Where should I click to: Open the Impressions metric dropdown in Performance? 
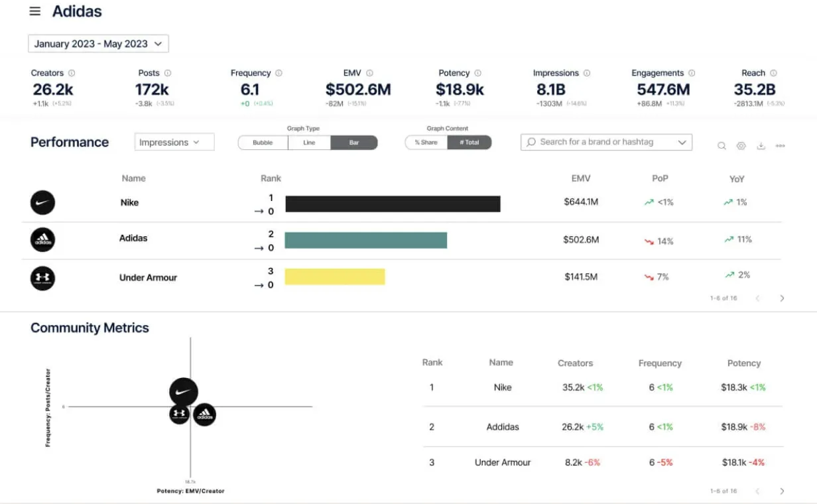[174, 142]
